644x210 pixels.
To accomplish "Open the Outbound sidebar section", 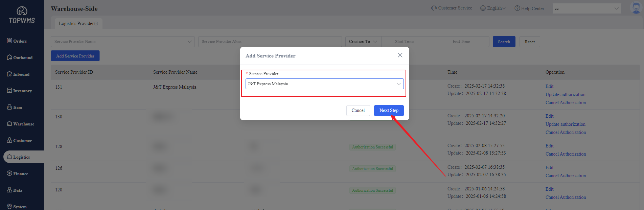I will click(20, 57).
